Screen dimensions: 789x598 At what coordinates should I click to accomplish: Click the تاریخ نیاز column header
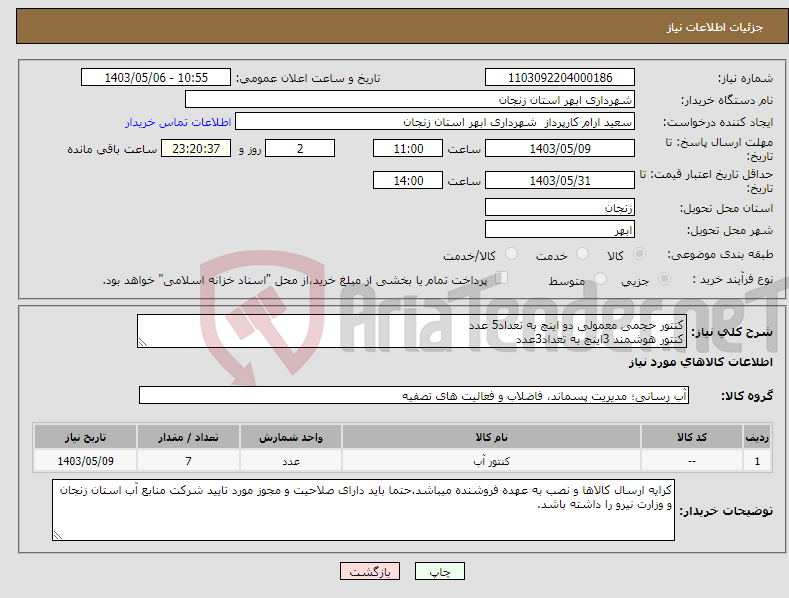(86, 437)
